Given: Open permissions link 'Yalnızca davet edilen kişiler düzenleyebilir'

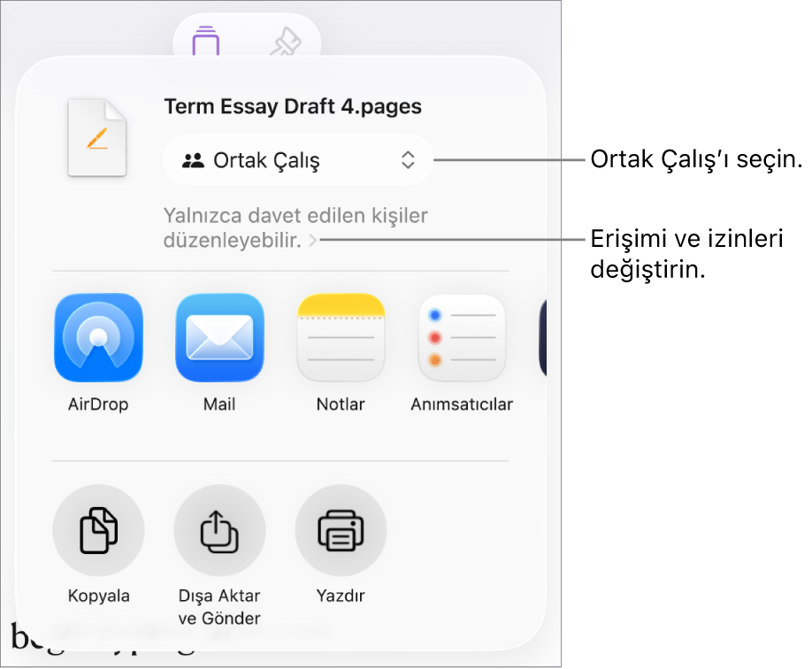Looking at the screenshot, I should click(295, 228).
